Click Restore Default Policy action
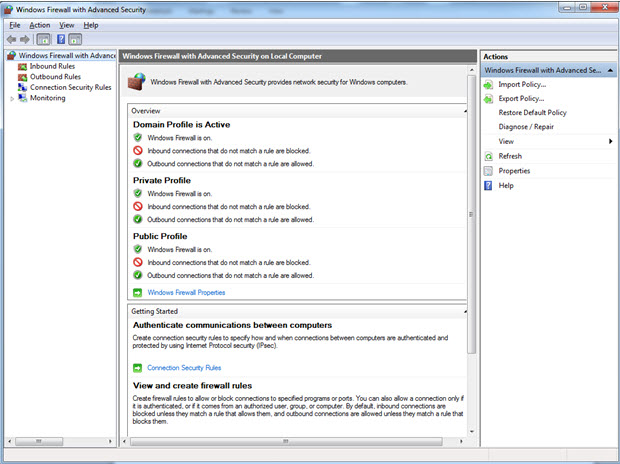620x464 pixels. click(532, 113)
